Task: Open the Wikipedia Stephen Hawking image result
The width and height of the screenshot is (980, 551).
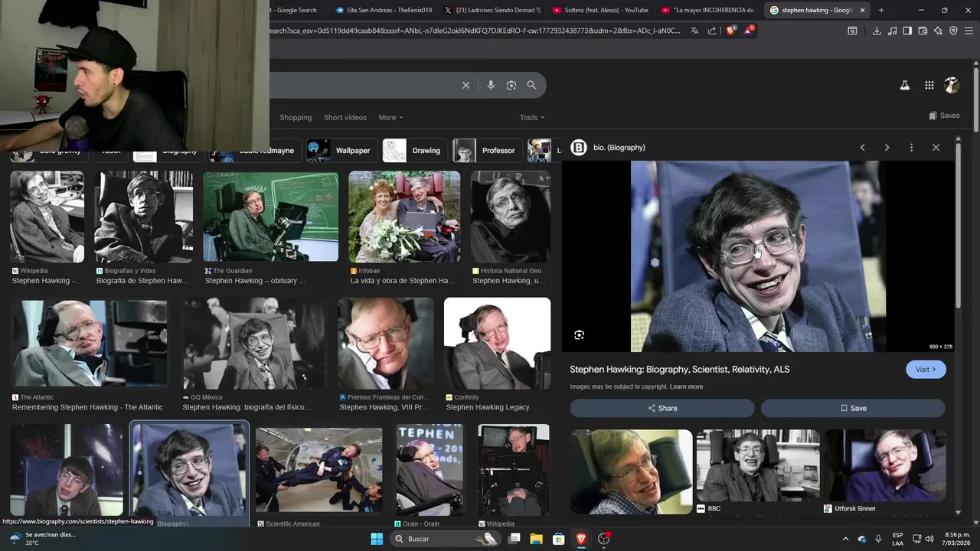Action: click(47, 217)
